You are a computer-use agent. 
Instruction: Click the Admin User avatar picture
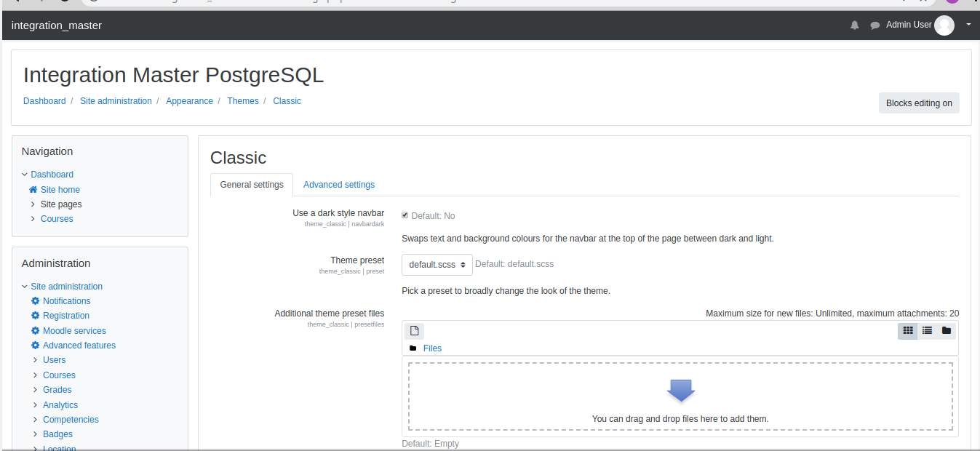tap(944, 25)
